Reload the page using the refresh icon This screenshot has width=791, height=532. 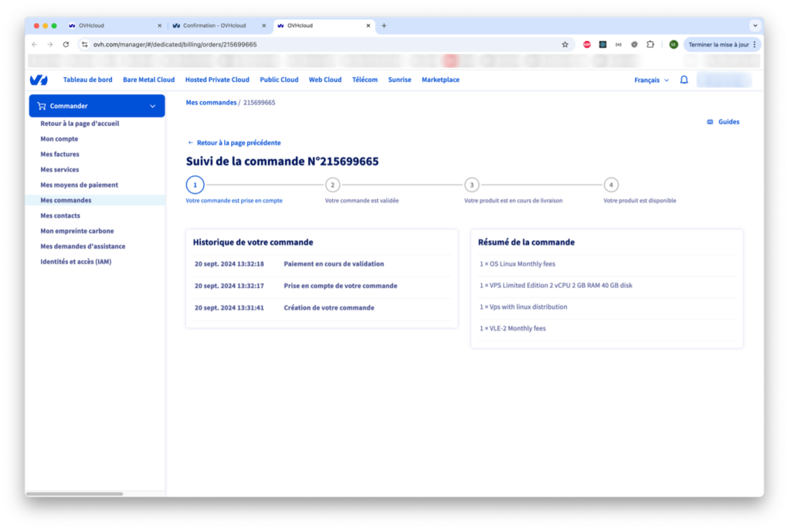[66, 44]
